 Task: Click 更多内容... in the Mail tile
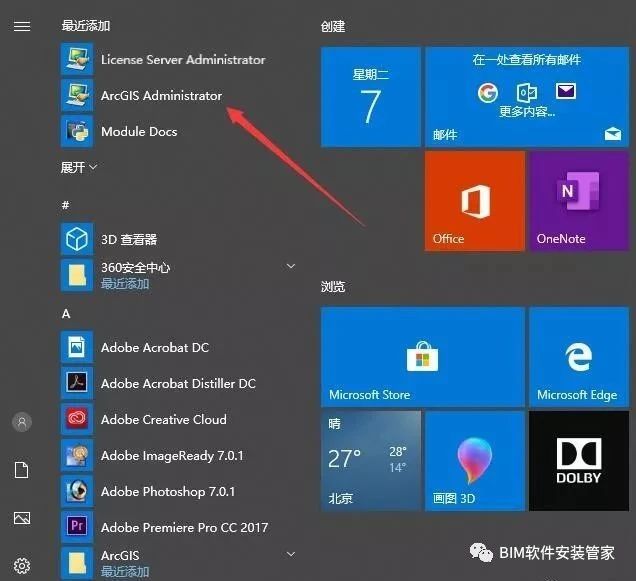[527, 111]
